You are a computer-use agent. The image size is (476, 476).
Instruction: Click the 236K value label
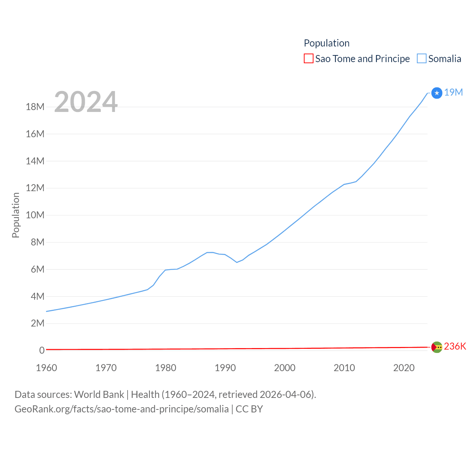pyautogui.click(x=455, y=346)
